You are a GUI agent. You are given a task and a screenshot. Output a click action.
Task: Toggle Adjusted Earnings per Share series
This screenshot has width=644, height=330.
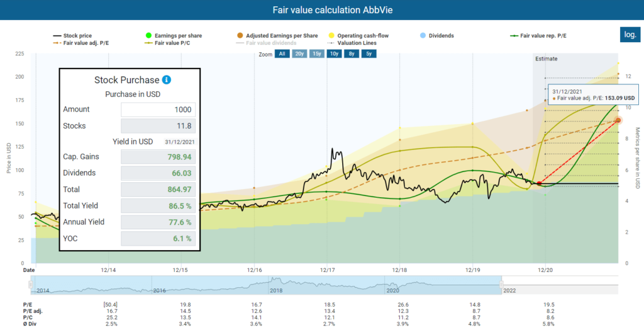click(277, 36)
